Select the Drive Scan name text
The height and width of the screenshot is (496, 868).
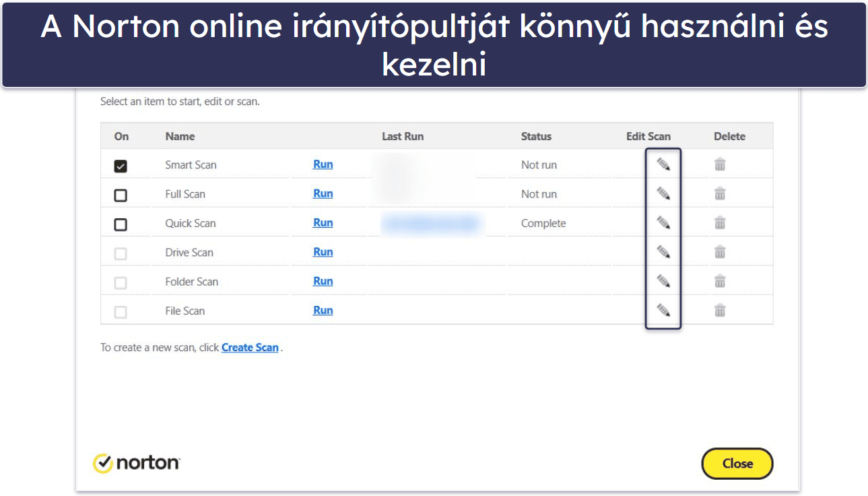coord(189,252)
